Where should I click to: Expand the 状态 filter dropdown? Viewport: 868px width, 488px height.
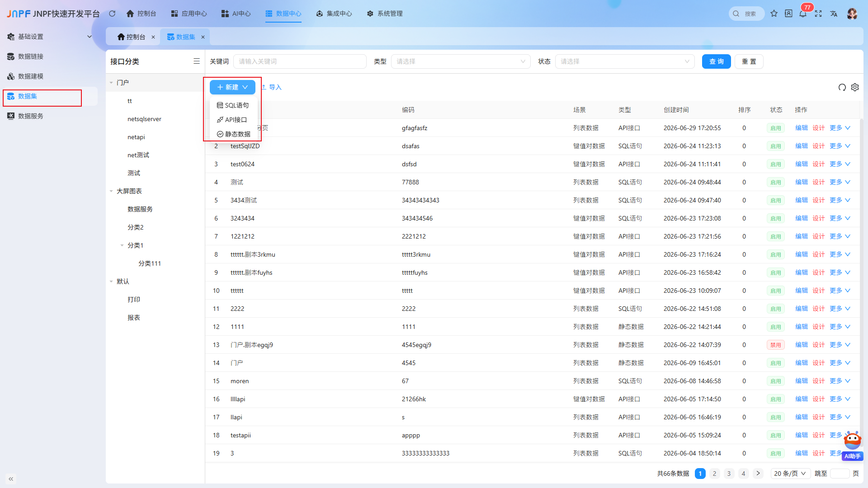coord(625,61)
